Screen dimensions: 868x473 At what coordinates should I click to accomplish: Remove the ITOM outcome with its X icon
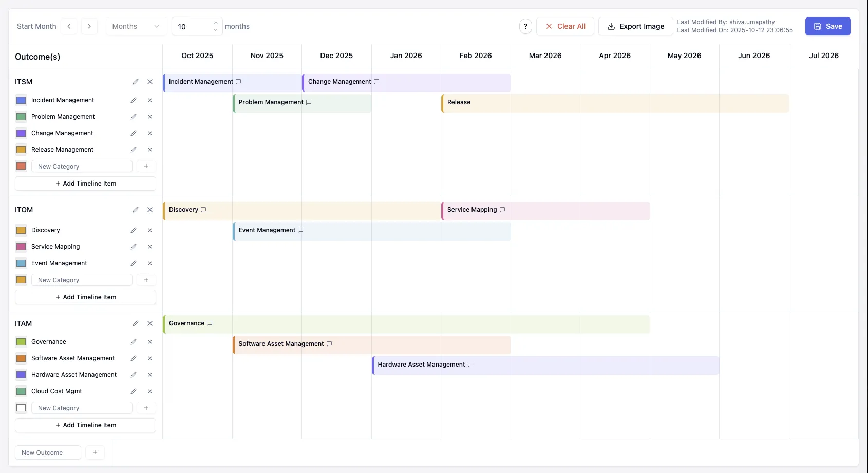coord(150,210)
